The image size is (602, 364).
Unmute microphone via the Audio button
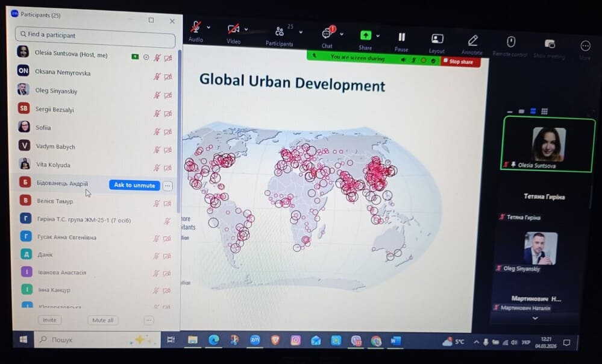point(195,27)
